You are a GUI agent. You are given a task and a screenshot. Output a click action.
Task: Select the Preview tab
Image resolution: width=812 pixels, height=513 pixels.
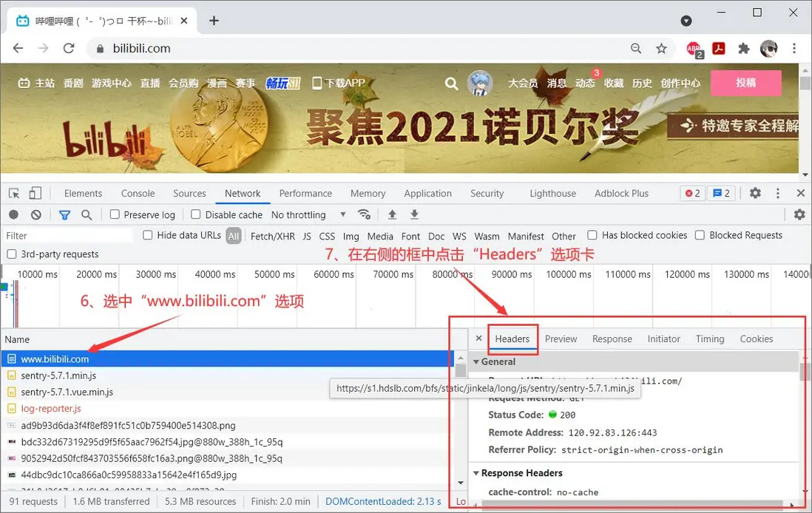click(561, 339)
